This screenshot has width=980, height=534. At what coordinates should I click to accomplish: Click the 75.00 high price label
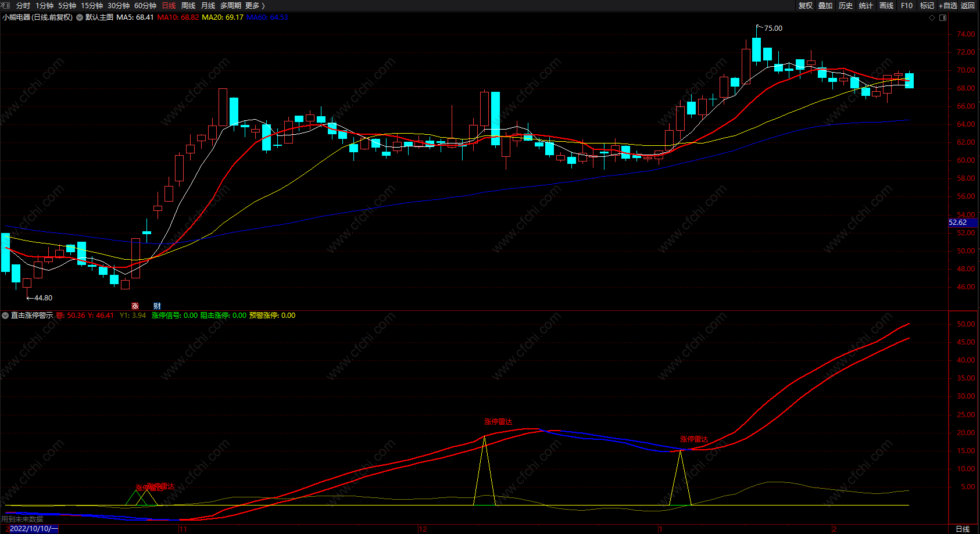point(773,28)
